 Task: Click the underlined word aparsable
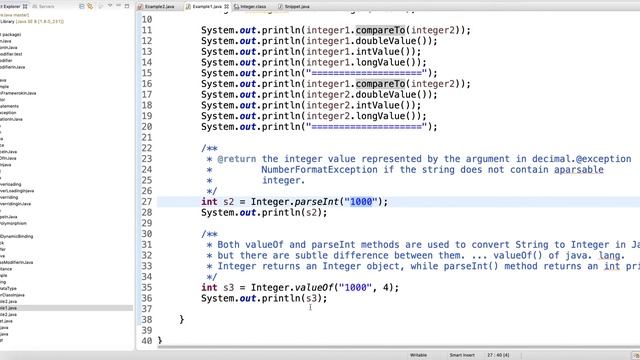[x=579, y=169]
